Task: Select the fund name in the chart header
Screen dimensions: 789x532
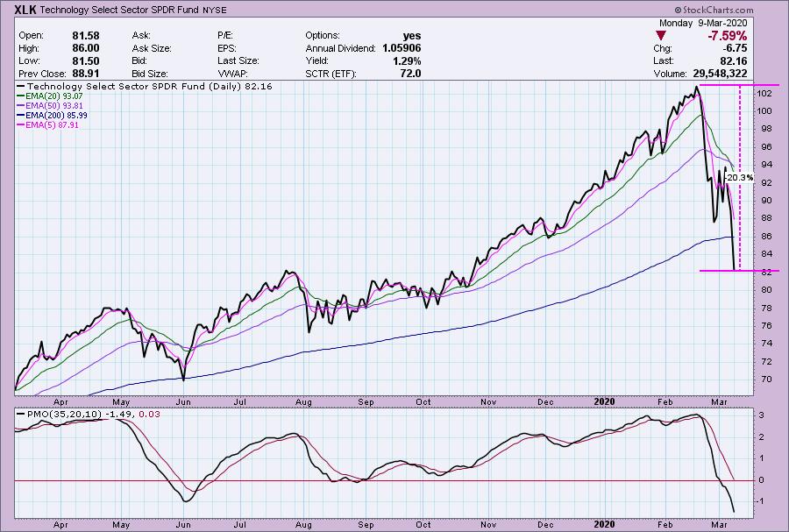Action: click(x=120, y=10)
